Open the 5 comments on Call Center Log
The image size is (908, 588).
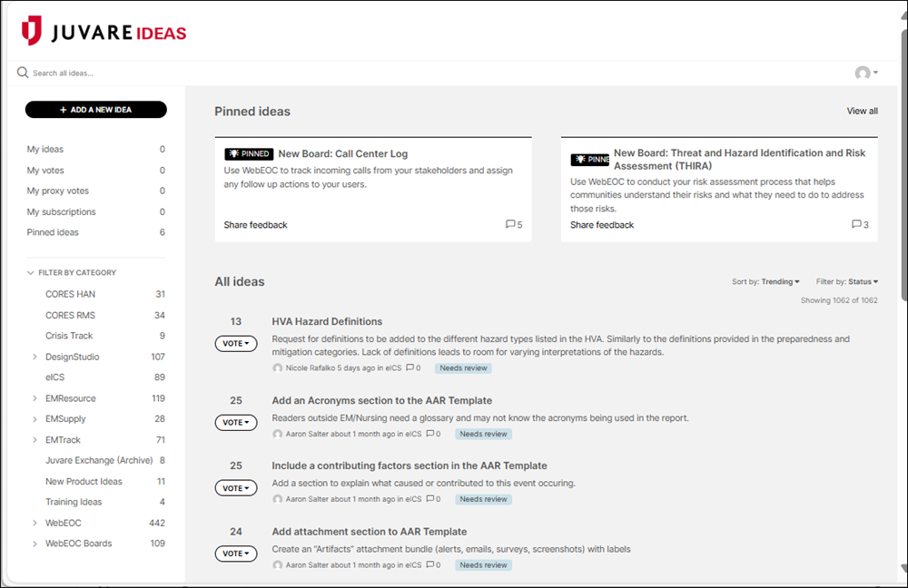tap(515, 224)
